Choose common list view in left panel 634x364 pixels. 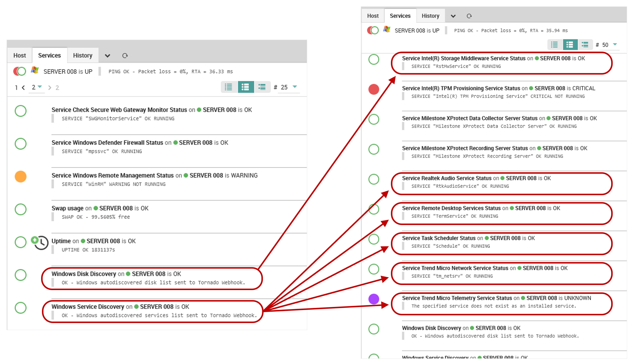tap(246, 87)
